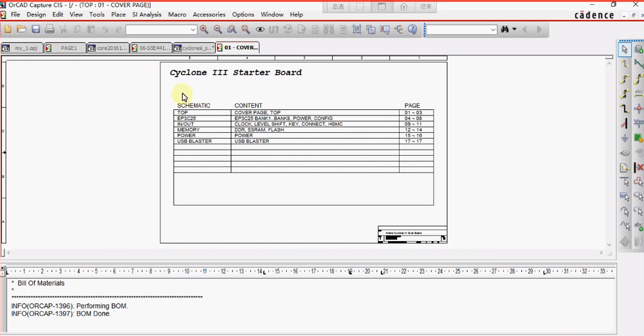
Task: Open project manager hierarchy icon
Action: (x=398, y=29)
